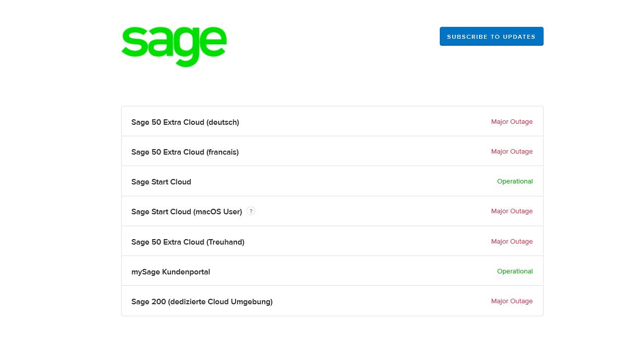Open the macOS User help question-mark icon
This screenshot has height=346, width=644.
[251, 211]
